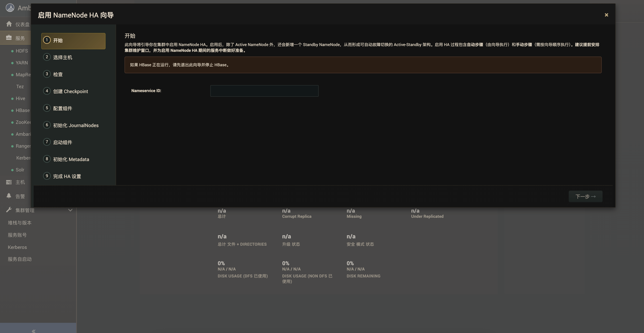The image size is (644, 333).
Task: Click the cluster admin wrench icon
Action: click(9, 210)
